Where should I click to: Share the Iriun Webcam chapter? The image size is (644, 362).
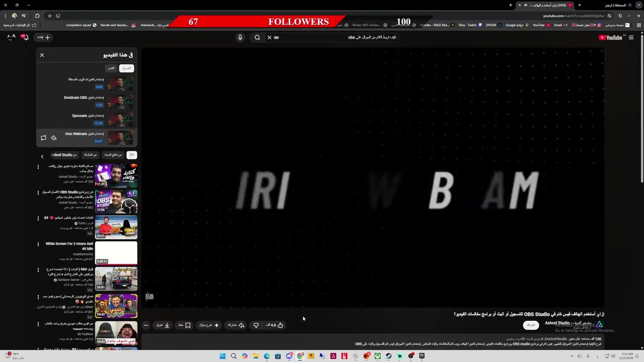pos(54,138)
